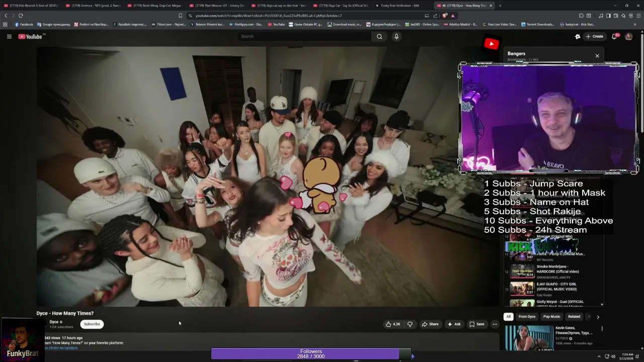The image size is (644, 362).
Task: Go forward with the browser forward arrow
Action: [x=13, y=16]
